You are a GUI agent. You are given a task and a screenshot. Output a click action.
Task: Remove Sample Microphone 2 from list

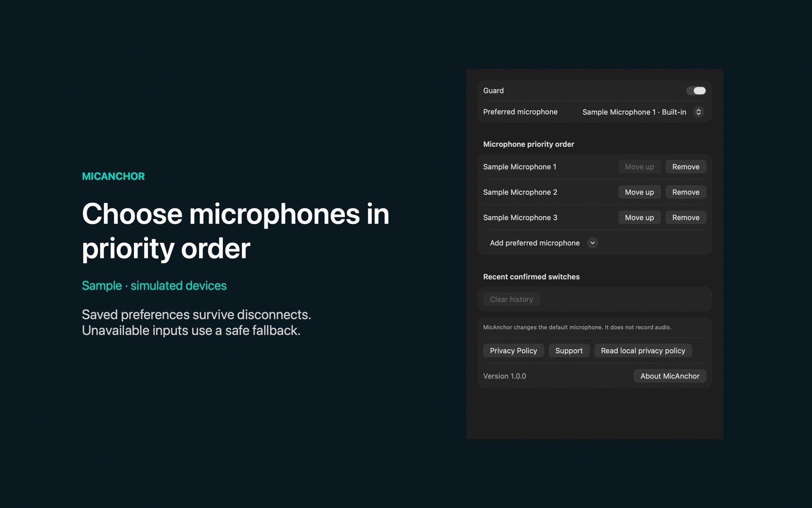[x=686, y=192]
